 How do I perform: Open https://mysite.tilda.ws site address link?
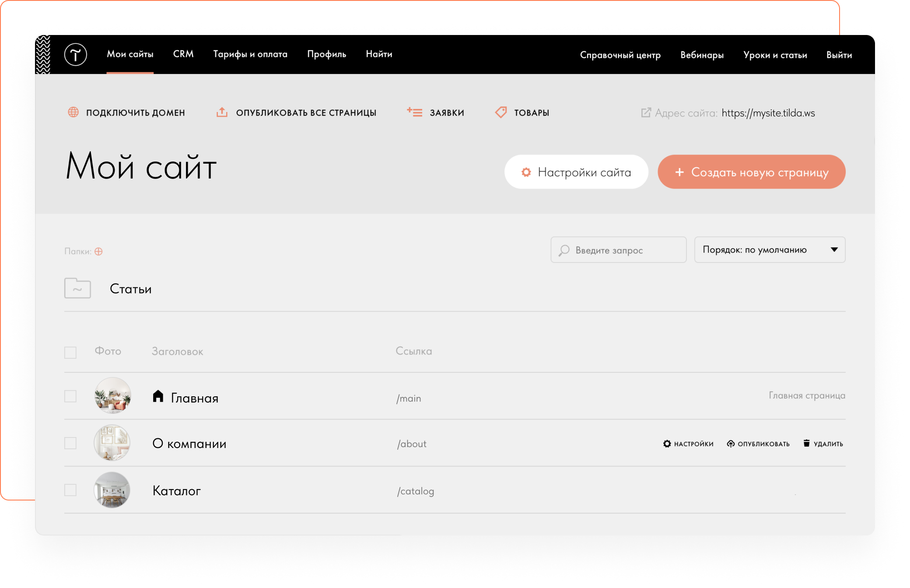tap(768, 113)
